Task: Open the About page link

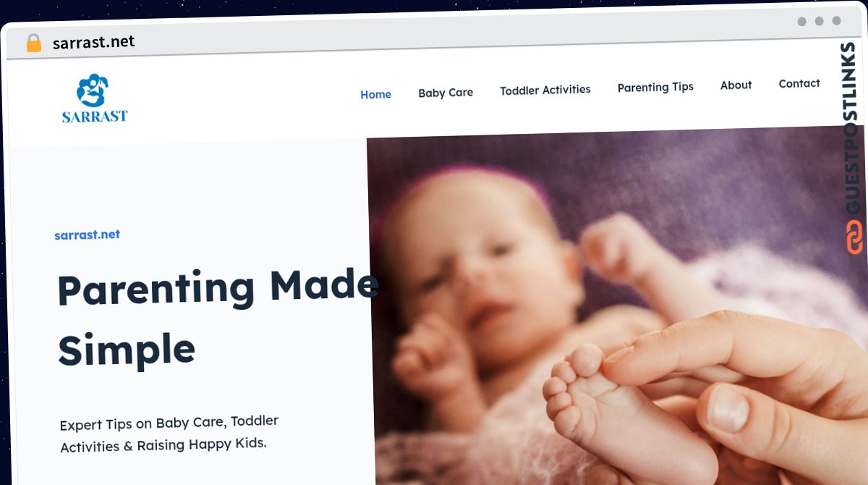Action: tap(736, 85)
